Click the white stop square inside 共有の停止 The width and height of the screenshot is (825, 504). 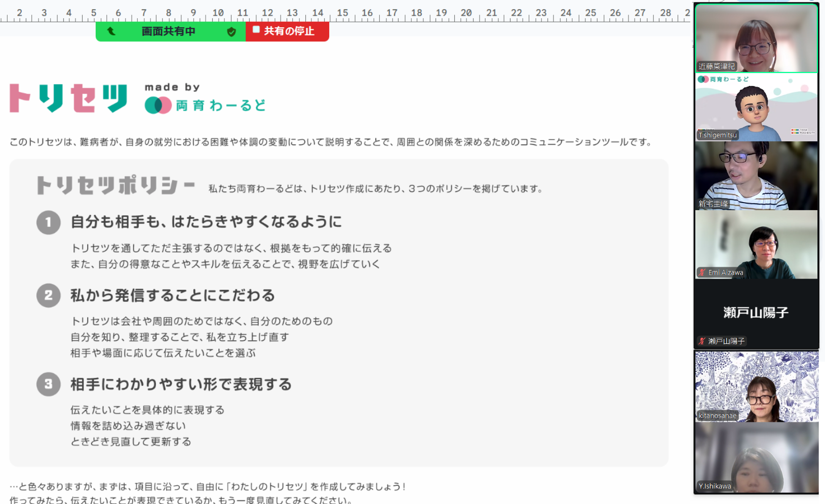click(256, 29)
